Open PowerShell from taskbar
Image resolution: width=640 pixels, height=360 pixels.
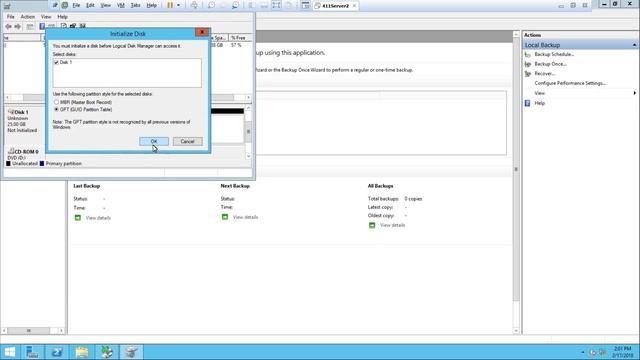(57, 352)
